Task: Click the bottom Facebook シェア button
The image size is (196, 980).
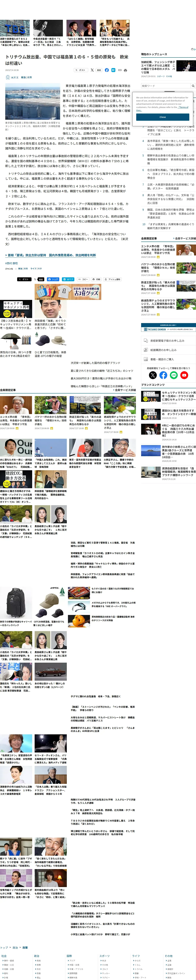Action: click(53, 279)
